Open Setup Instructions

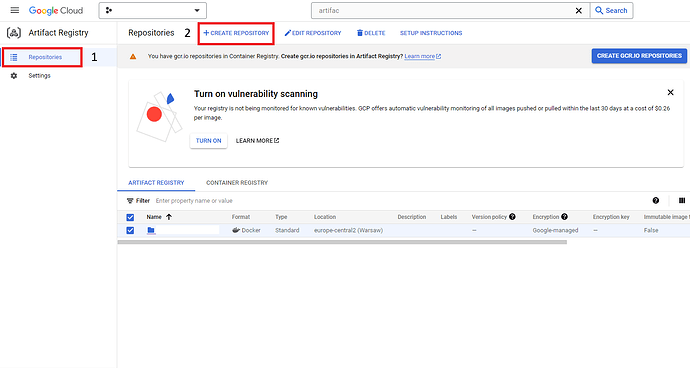coord(431,33)
